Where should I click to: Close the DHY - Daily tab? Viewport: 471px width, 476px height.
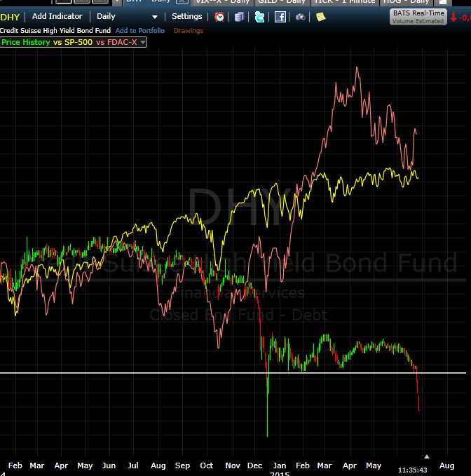[x=182, y=1]
